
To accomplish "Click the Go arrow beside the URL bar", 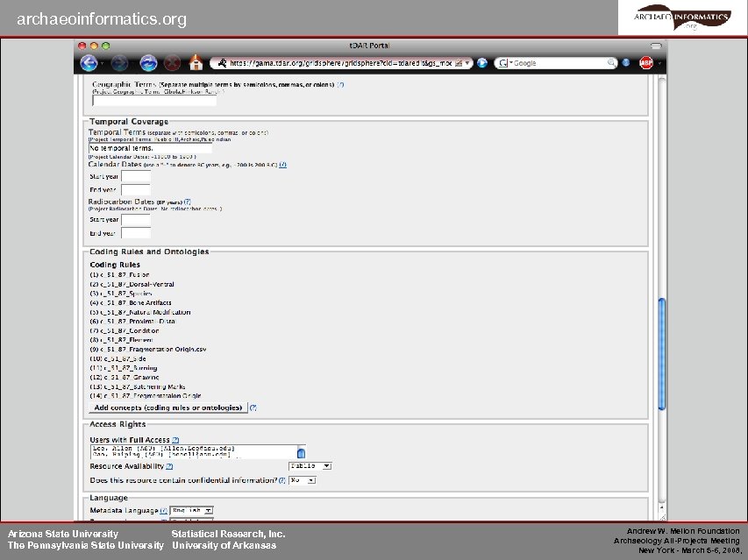I will (x=482, y=63).
